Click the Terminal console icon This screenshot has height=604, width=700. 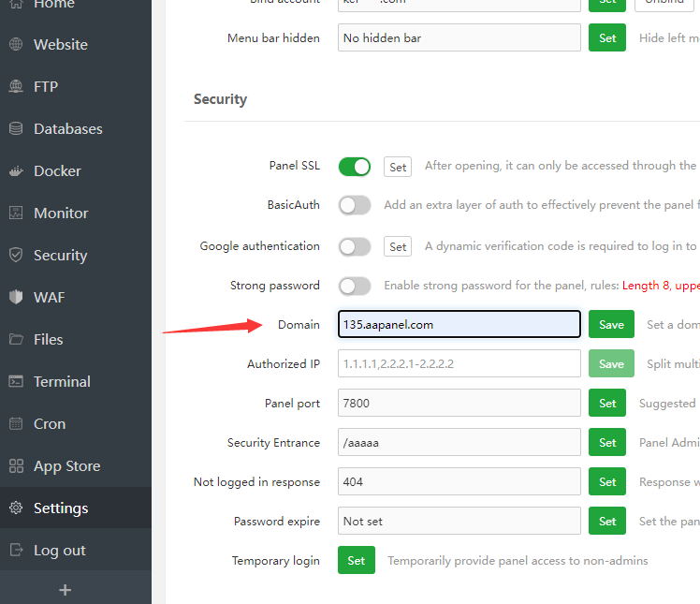coord(16,381)
